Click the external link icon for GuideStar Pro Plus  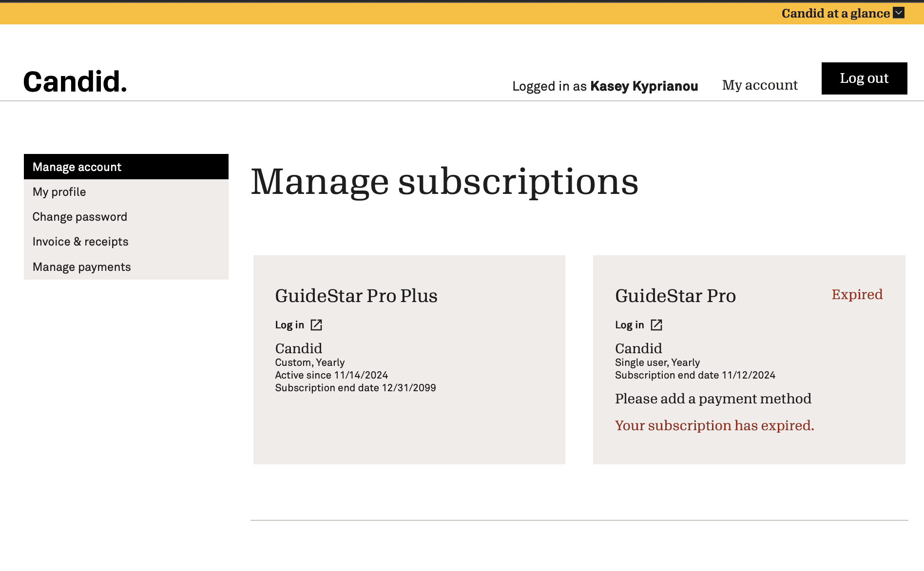[x=316, y=325]
